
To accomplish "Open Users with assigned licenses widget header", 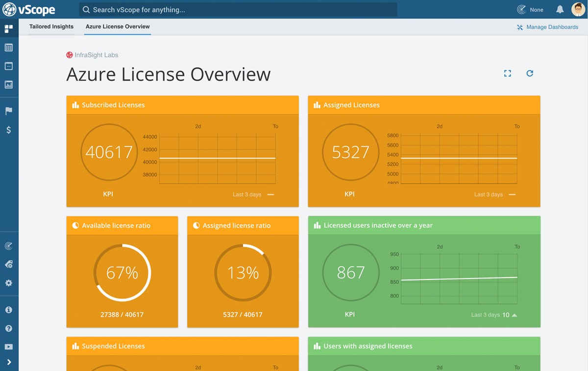I will 424,346.
